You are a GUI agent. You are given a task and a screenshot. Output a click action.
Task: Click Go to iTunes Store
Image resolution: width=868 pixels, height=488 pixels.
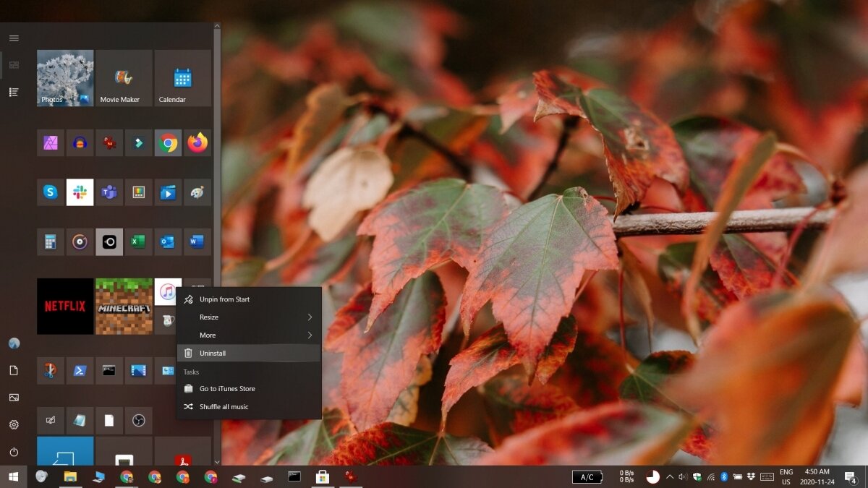pos(249,389)
